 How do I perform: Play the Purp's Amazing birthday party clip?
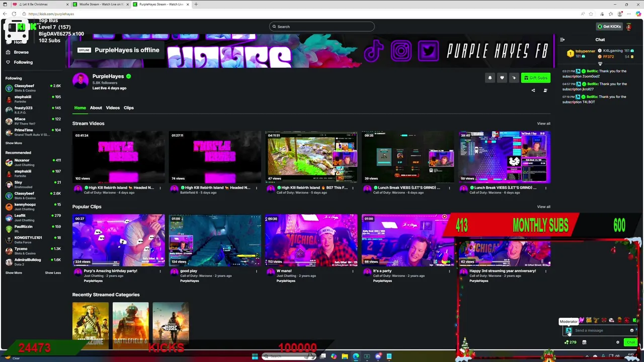pos(118,240)
